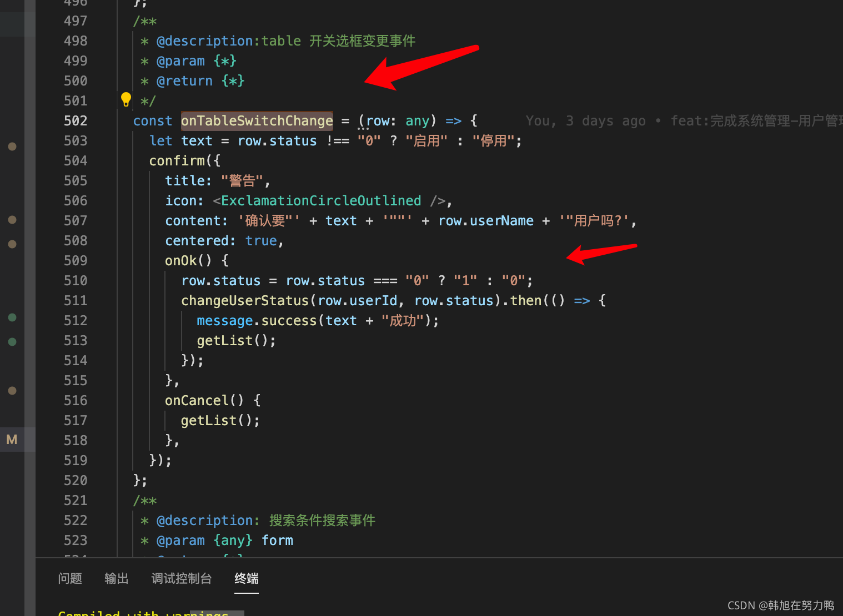Screen dimensions: 843x616
Task: Select the 终端 (Terminal) panel tab
Action: pos(247,578)
